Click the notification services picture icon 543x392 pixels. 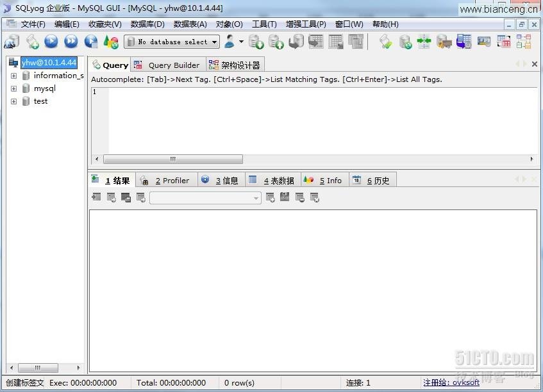tap(484, 42)
